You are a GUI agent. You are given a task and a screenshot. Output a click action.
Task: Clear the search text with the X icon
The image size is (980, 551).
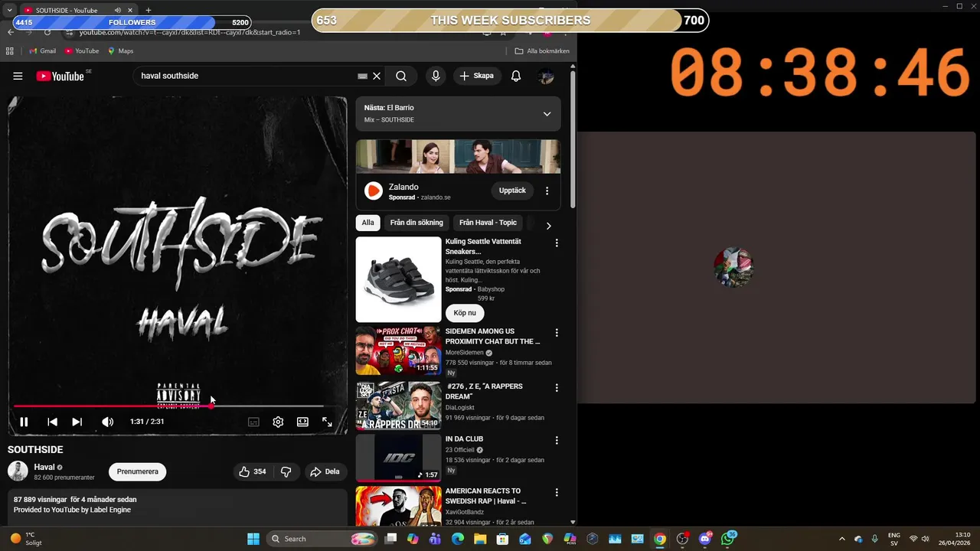point(377,76)
